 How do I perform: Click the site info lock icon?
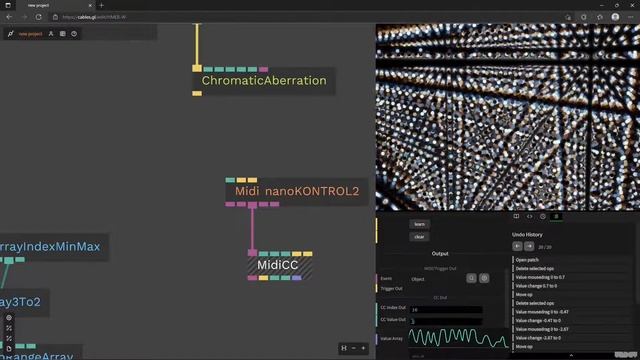click(x=56, y=17)
